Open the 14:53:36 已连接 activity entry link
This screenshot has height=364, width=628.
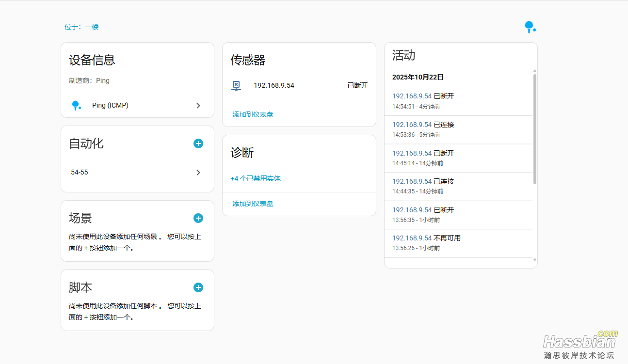(x=412, y=125)
